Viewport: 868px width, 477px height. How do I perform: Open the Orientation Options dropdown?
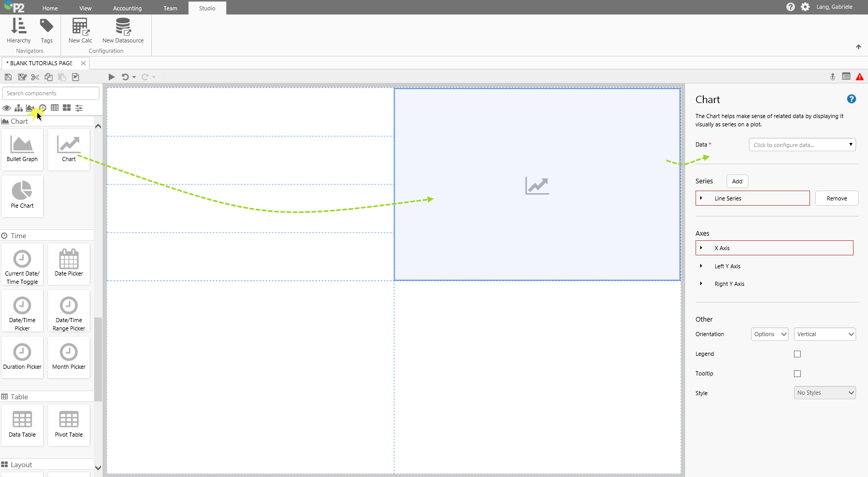(x=770, y=334)
